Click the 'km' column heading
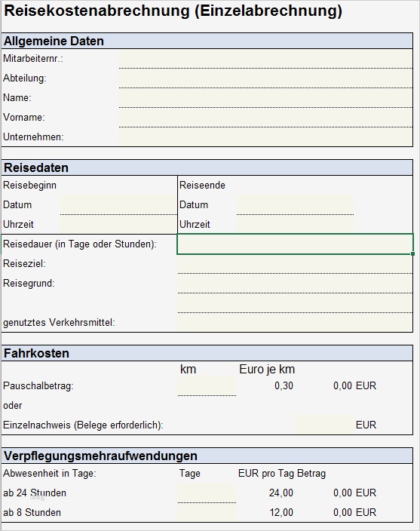Image resolution: width=420 pixels, height=531 pixels. (189, 369)
